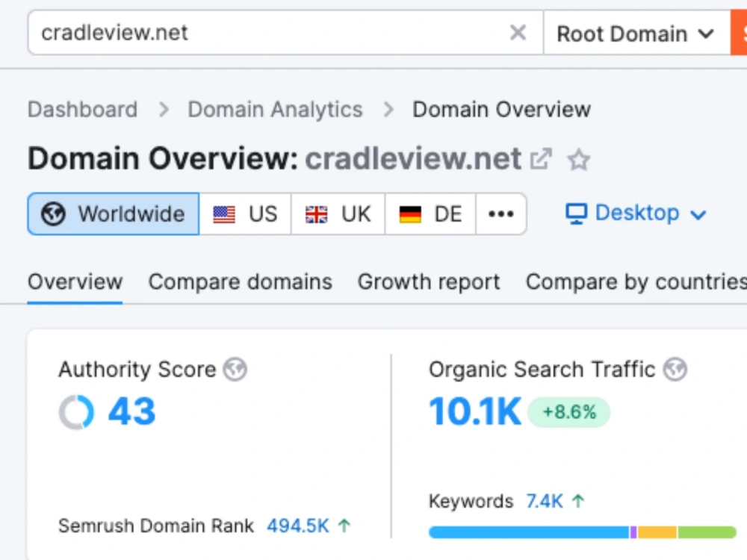Click the Authority Score donut gauge
The image size is (747, 560).
pyautogui.click(x=76, y=412)
